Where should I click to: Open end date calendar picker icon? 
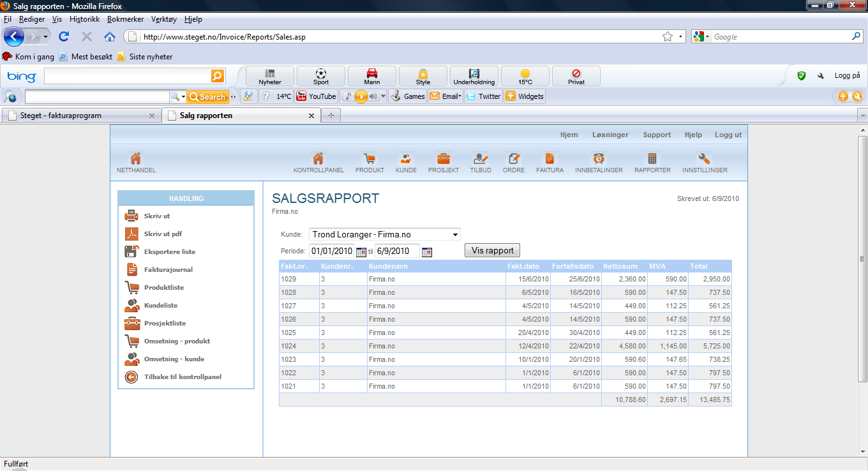click(x=427, y=251)
